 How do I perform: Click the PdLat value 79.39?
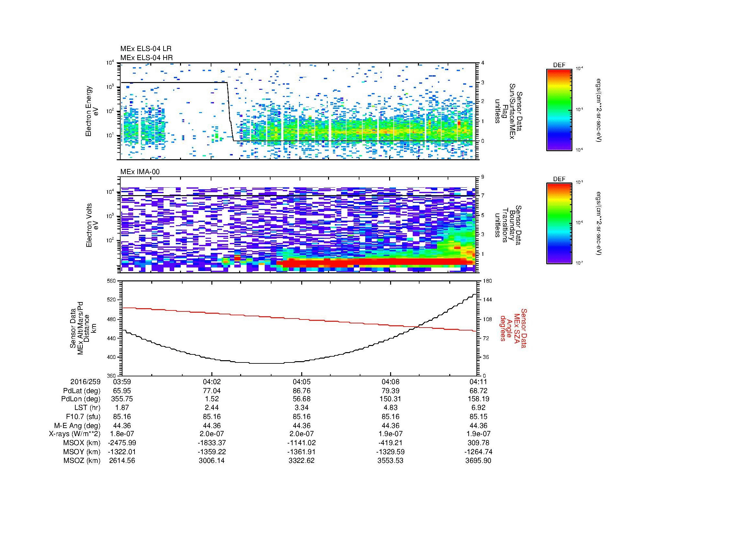tap(391, 391)
